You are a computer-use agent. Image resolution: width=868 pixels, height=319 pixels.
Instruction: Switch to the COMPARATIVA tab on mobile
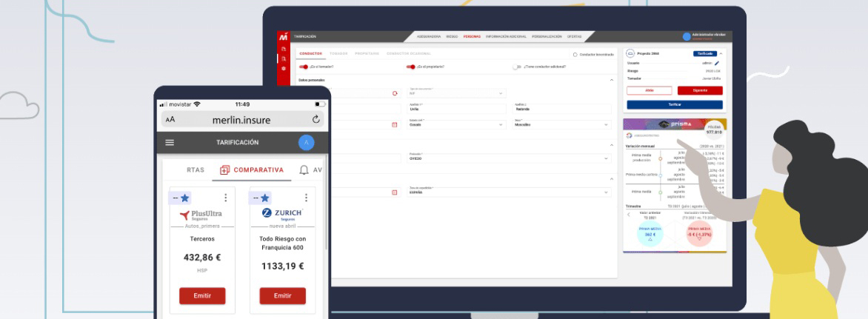click(252, 170)
